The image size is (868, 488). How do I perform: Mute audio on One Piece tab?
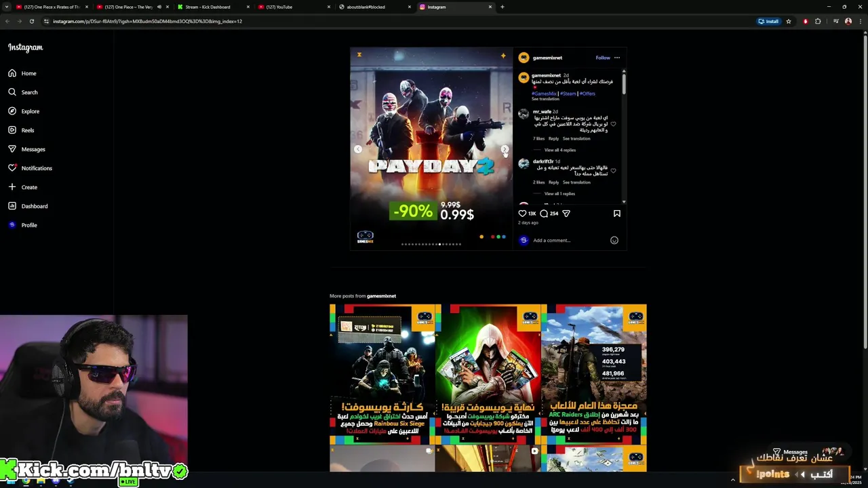[159, 7]
